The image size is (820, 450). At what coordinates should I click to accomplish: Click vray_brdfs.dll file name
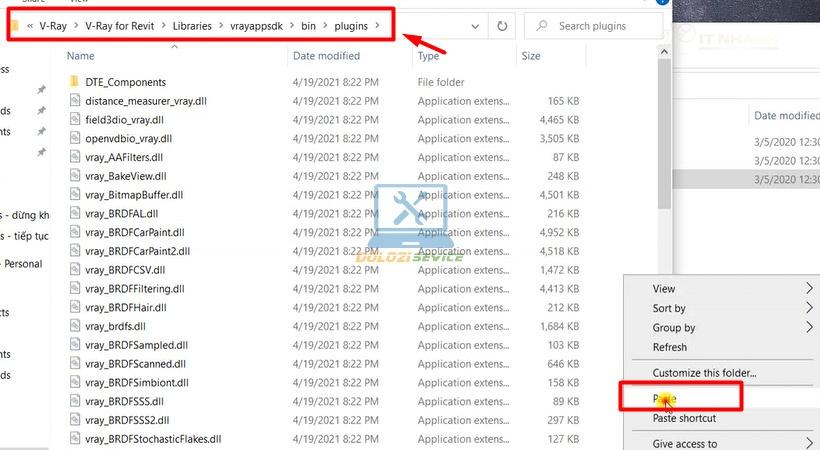click(116, 326)
